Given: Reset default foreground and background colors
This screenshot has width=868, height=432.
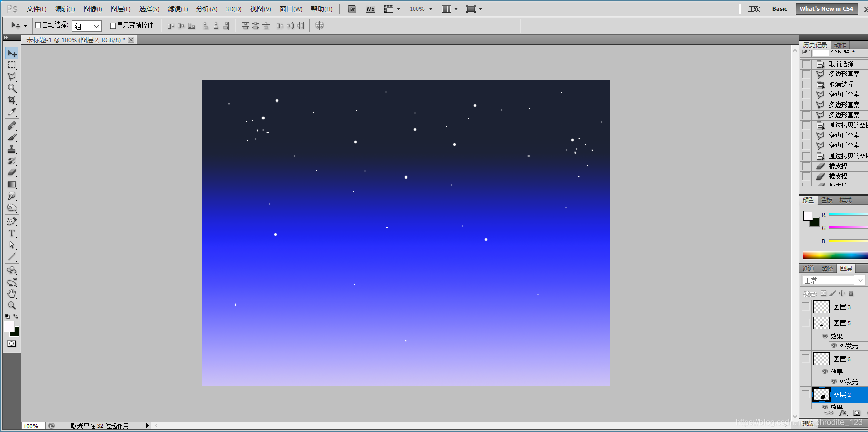Looking at the screenshot, I should click(x=7, y=316).
